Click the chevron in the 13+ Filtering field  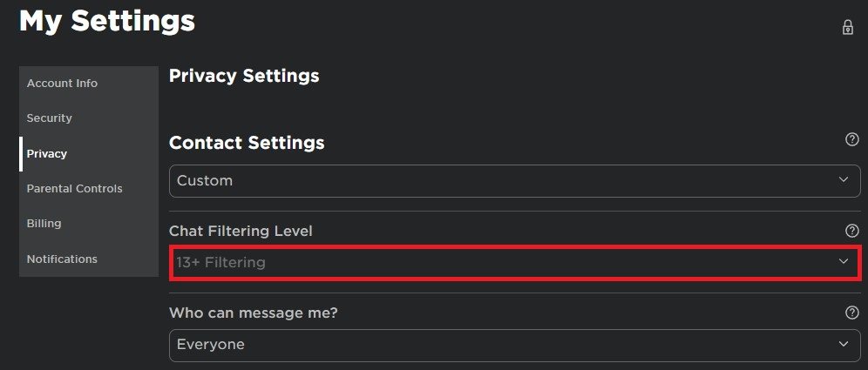pos(843,261)
